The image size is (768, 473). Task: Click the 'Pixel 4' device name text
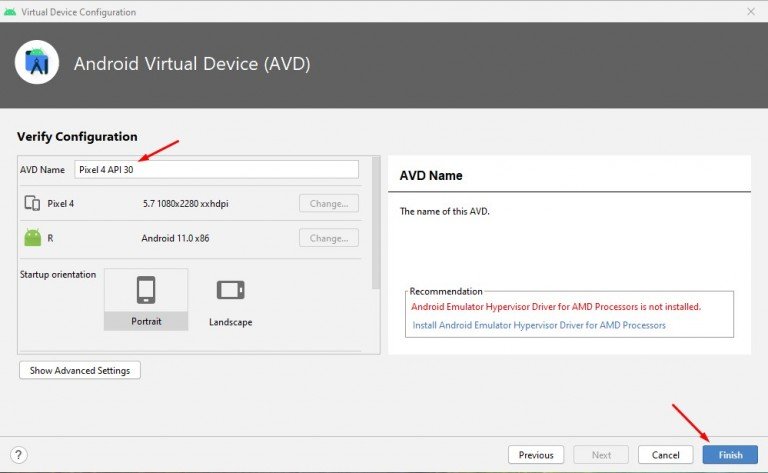[61, 203]
